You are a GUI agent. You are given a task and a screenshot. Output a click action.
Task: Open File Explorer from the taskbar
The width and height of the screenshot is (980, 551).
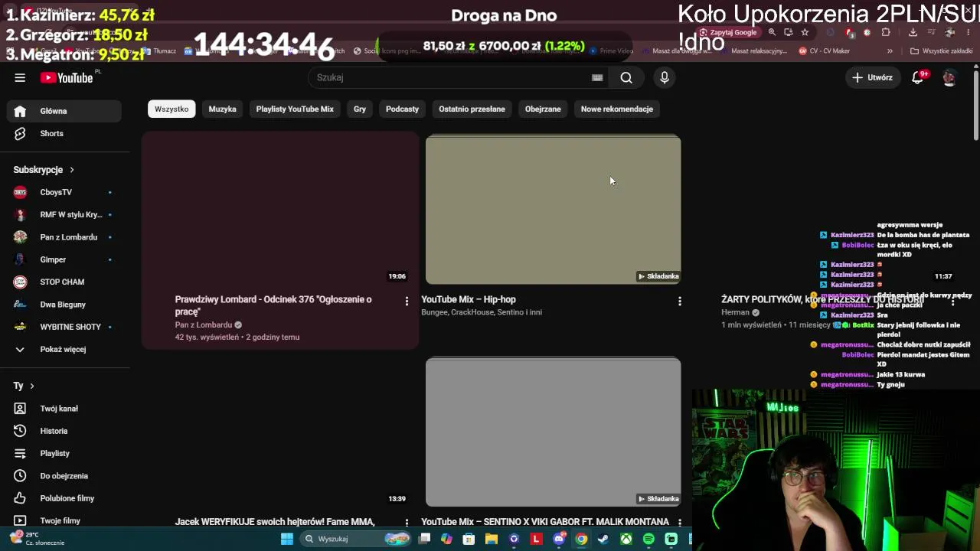point(492,539)
